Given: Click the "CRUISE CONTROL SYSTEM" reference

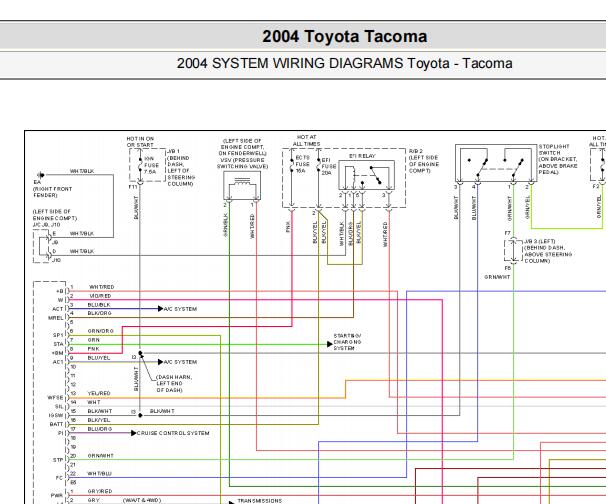Looking at the screenshot, I should tap(173, 433).
